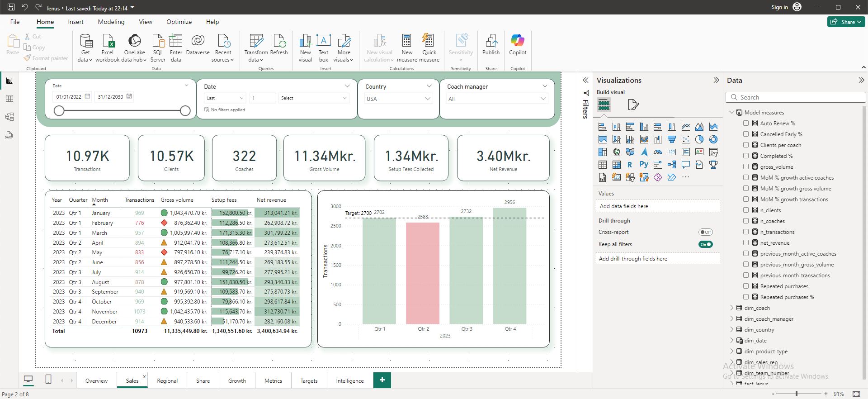Expand the dim_coach table
Viewport: 868px width, 399px height.
tap(732, 308)
